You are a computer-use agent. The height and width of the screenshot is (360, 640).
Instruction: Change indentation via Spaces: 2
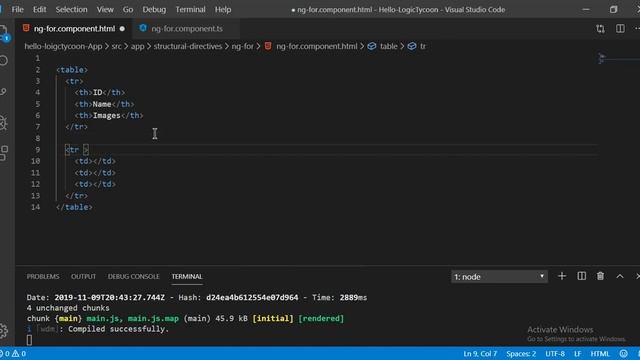(x=521, y=353)
